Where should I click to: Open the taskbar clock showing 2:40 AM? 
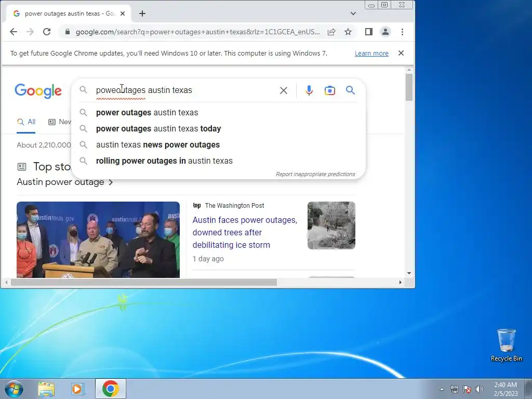[x=506, y=389]
